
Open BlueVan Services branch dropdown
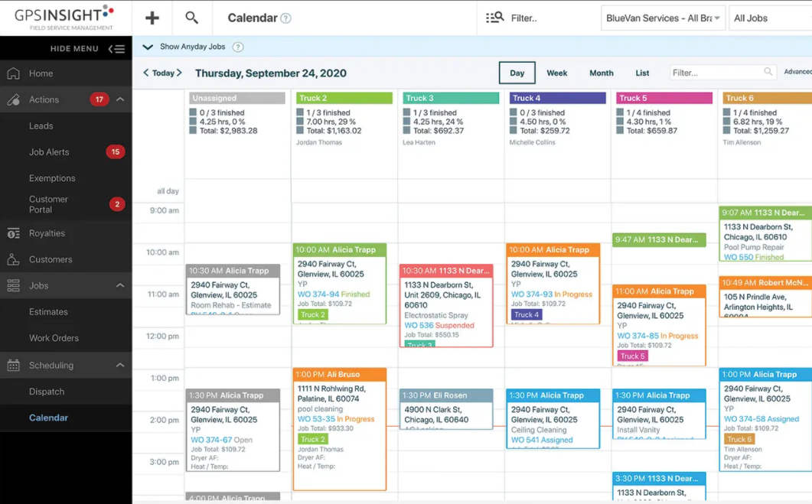click(663, 18)
